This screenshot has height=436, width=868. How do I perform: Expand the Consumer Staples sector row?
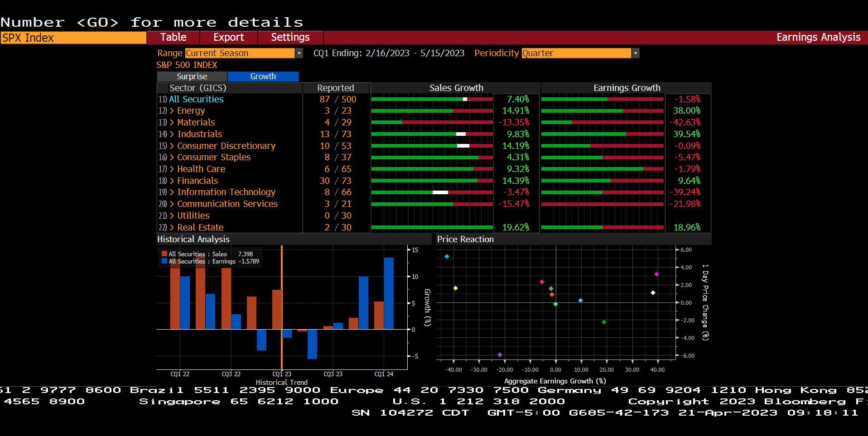point(172,158)
